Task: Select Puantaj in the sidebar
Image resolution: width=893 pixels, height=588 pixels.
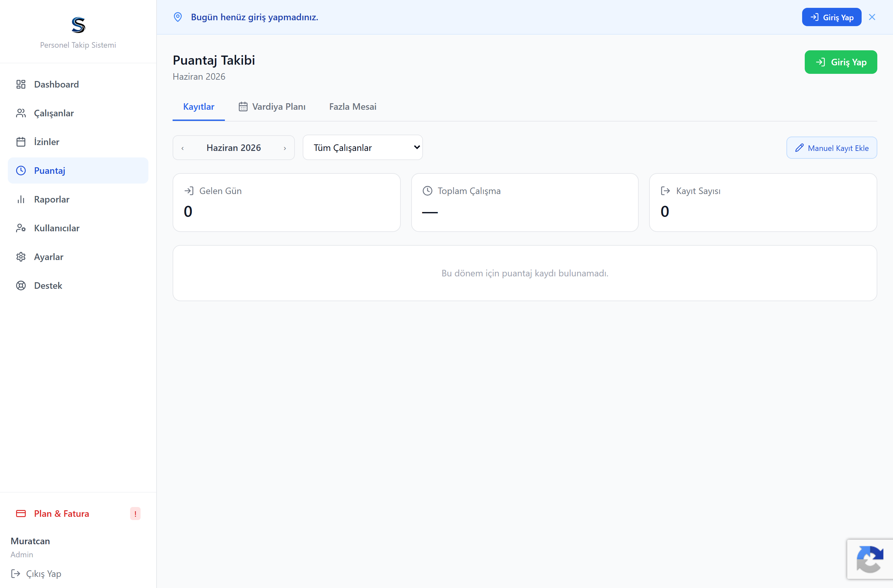Action: coord(78,171)
